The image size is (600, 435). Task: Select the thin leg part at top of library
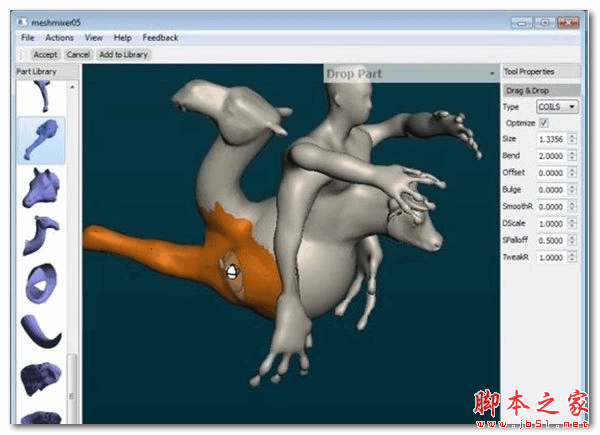[x=41, y=96]
